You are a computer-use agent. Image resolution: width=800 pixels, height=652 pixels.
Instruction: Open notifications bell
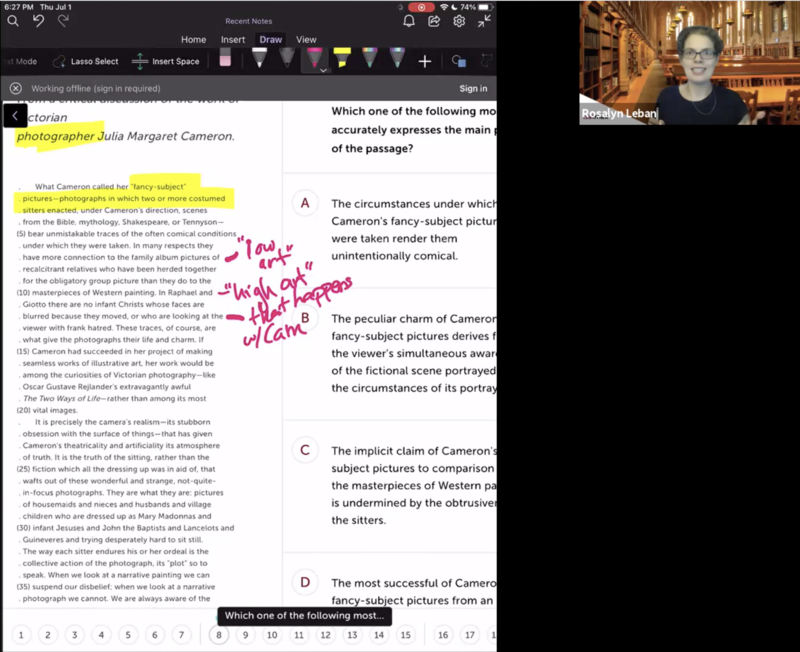409,21
